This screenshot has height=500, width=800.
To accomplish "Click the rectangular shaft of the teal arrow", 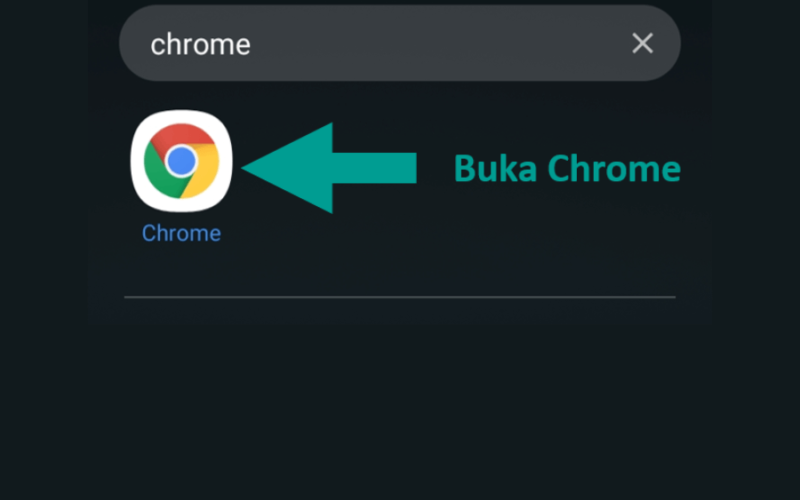I will [374, 168].
